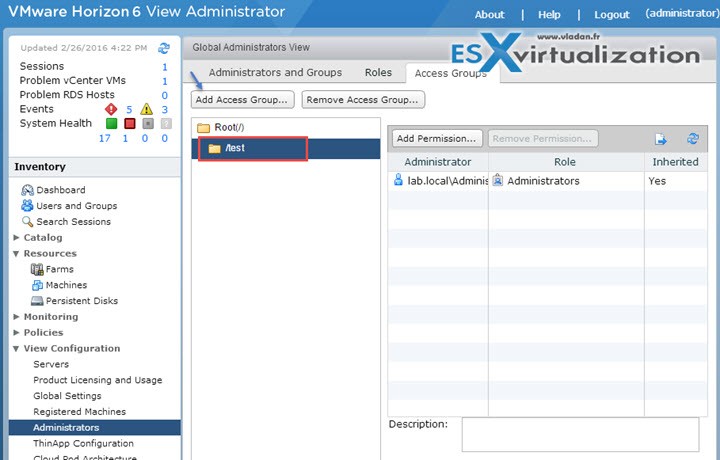Open Dashboard in Inventory
Screen dimensions: 720x460
click(x=61, y=190)
